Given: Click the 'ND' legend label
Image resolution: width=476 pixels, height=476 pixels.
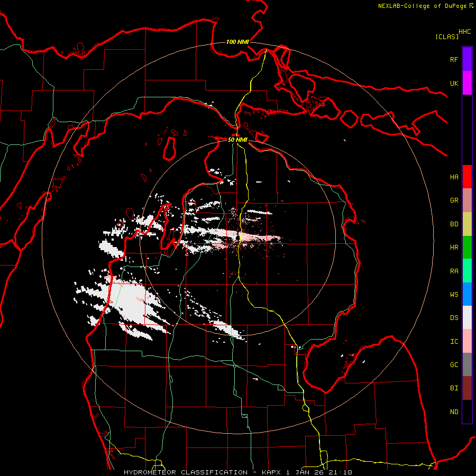Looking at the screenshot, I should [x=454, y=412].
